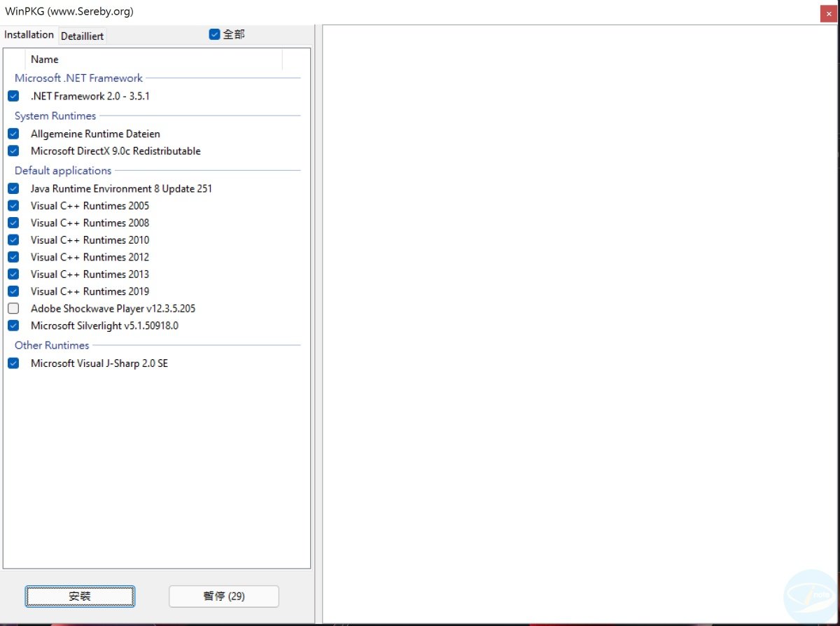Select the Installation tab

click(x=29, y=34)
